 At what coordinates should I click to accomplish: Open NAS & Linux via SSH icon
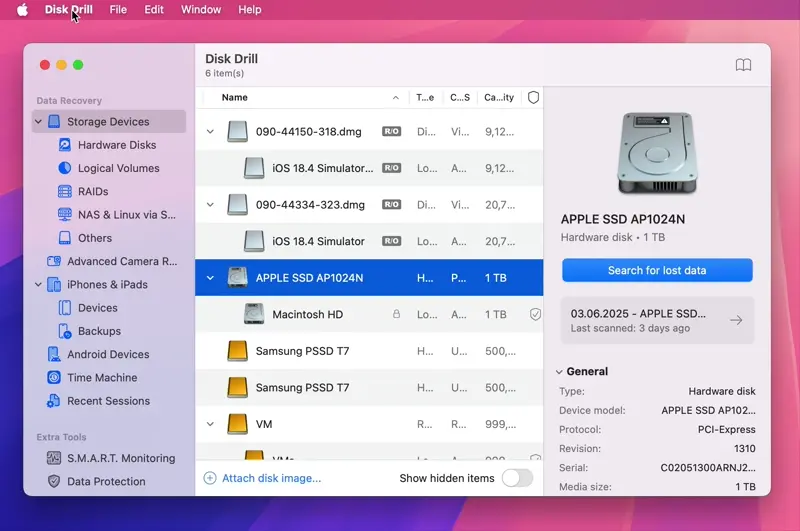(x=65, y=215)
